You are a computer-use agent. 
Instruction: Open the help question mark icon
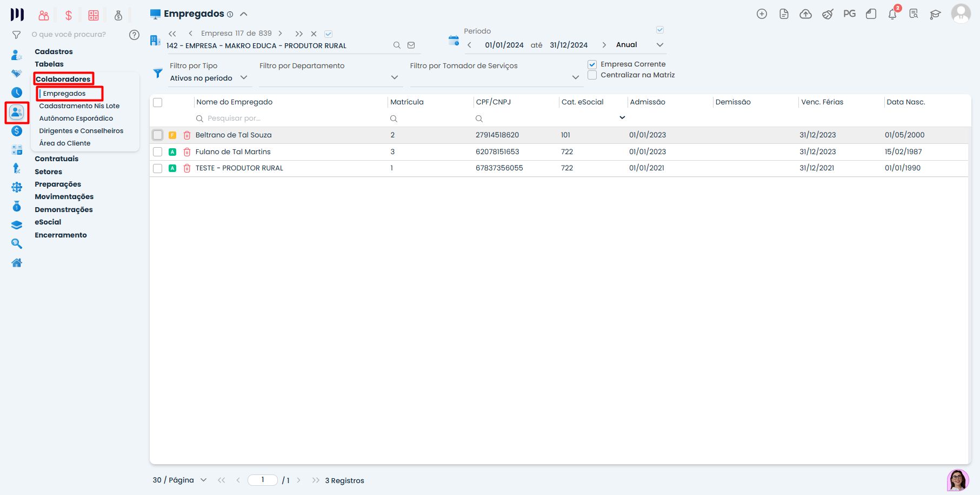click(134, 35)
